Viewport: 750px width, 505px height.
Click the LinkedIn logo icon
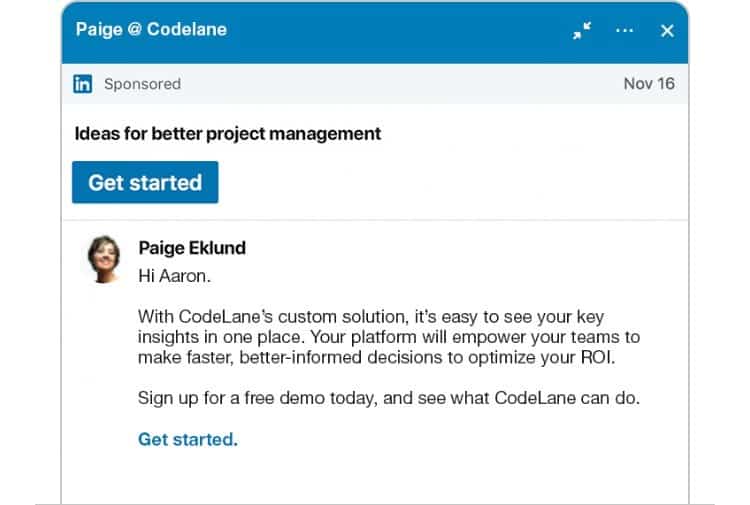[83, 84]
